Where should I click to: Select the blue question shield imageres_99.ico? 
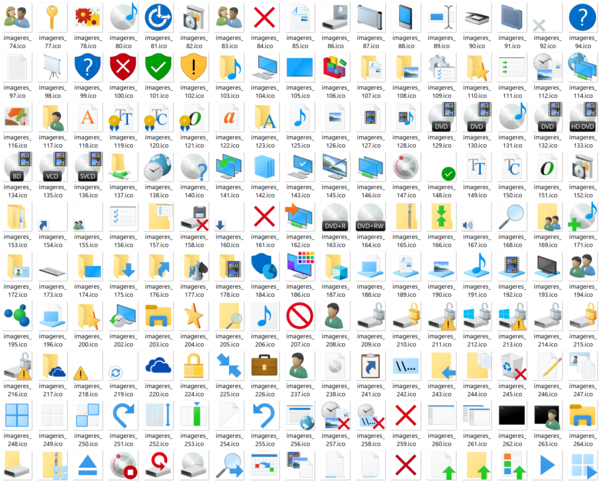click(88, 67)
